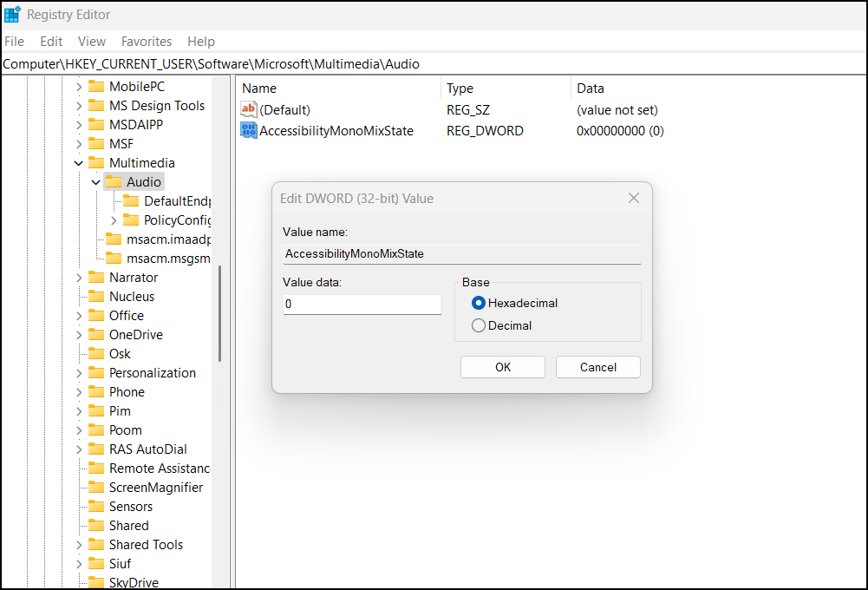The height and width of the screenshot is (590, 868).
Task: Click the Narrator key folder icon
Action: tap(98, 277)
